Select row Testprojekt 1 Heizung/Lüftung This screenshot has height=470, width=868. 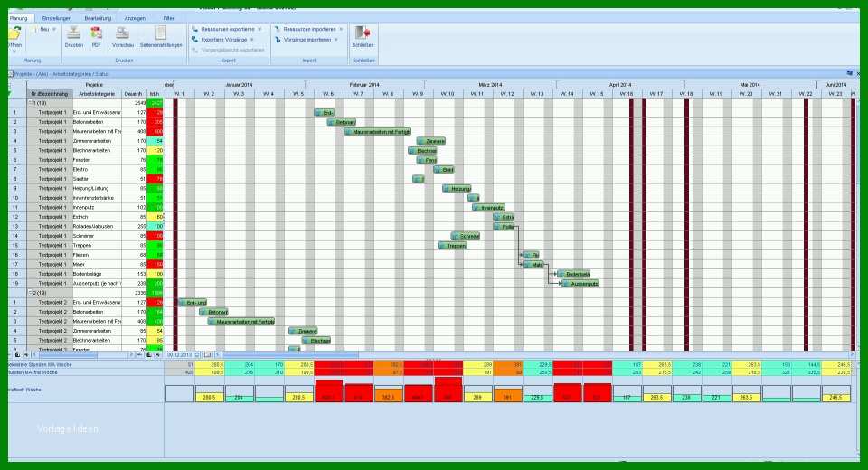click(86, 189)
